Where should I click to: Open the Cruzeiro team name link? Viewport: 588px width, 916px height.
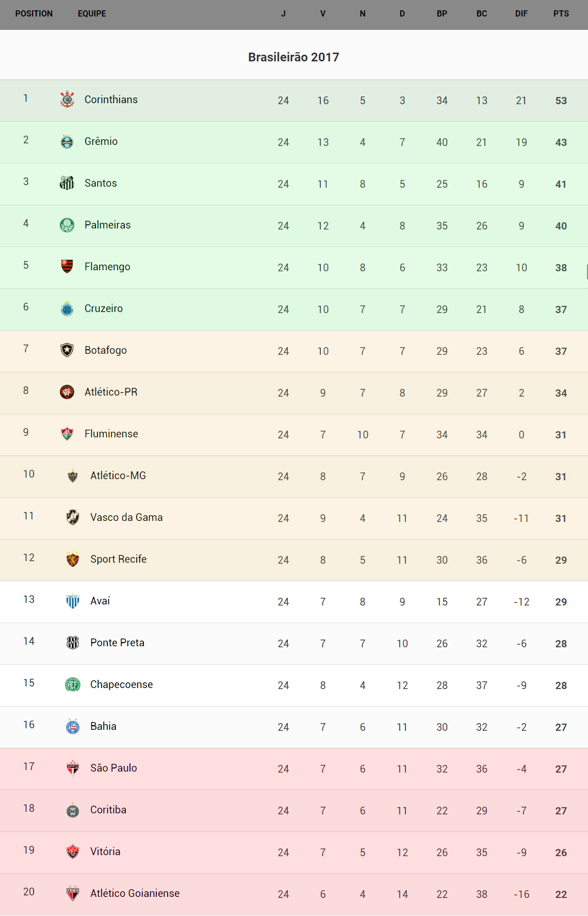(x=104, y=308)
